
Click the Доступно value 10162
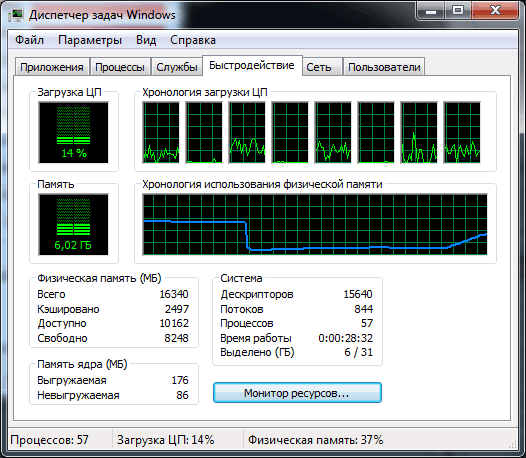point(174,323)
